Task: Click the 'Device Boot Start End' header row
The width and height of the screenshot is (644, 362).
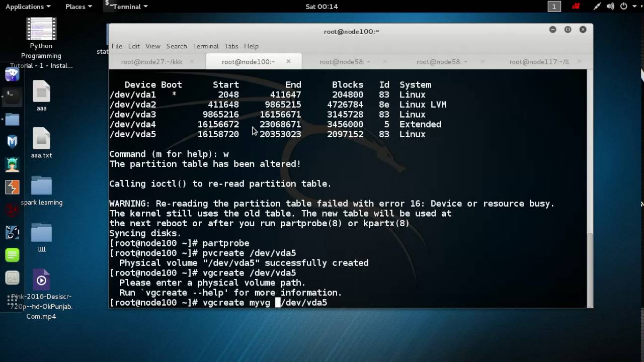Action: pos(278,85)
